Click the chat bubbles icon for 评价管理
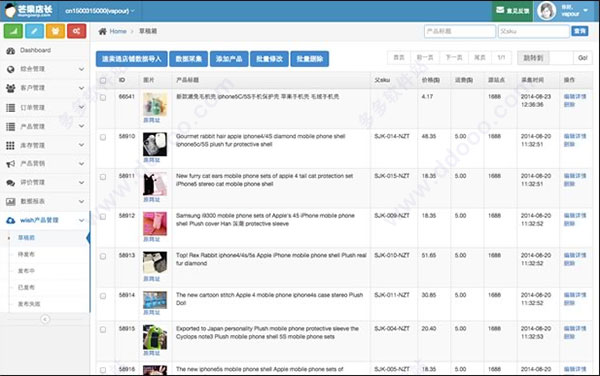 pyautogui.click(x=10, y=182)
